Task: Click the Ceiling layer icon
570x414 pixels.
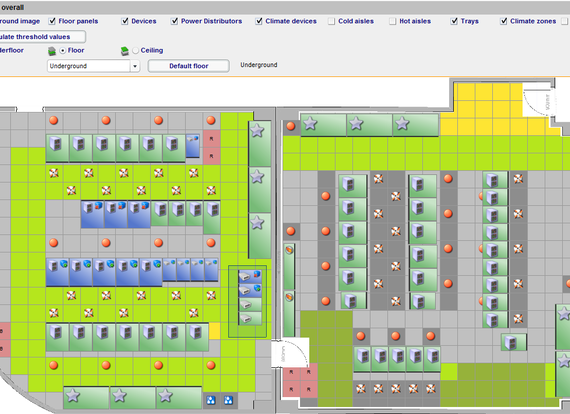Action: [125, 51]
